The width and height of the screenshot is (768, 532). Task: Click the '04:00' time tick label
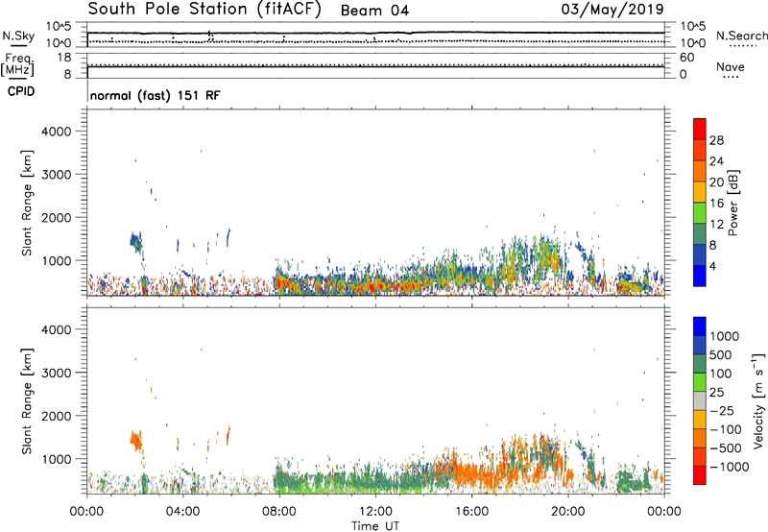coord(183,512)
